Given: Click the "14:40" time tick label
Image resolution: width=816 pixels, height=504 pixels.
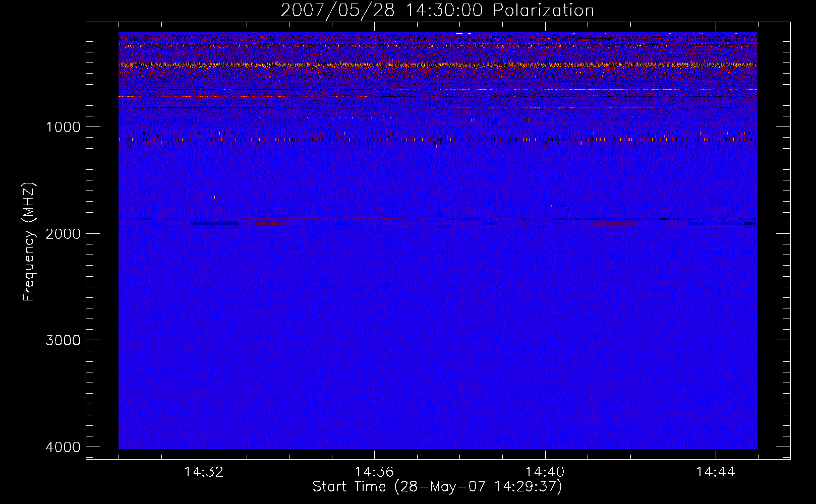Looking at the screenshot, I should (545, 472).
